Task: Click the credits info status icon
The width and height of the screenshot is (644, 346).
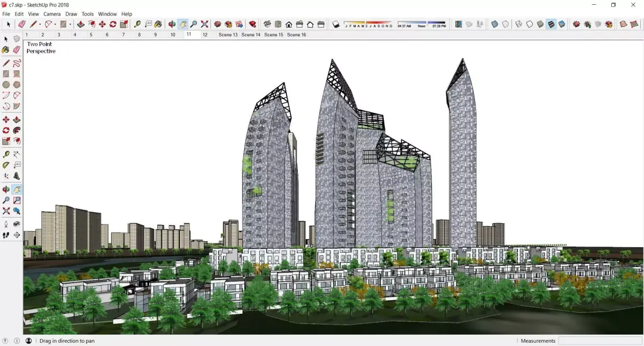Action: [x=17, y=341]
